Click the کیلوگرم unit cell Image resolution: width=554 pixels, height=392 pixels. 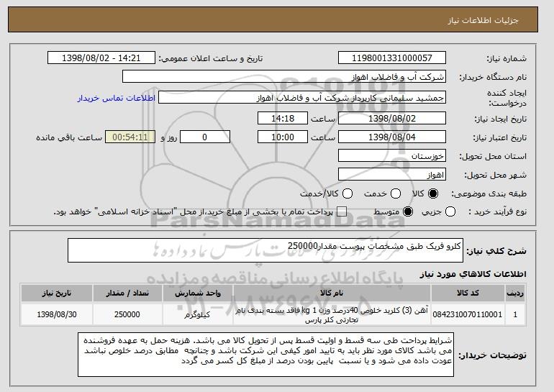click(198, 314)
